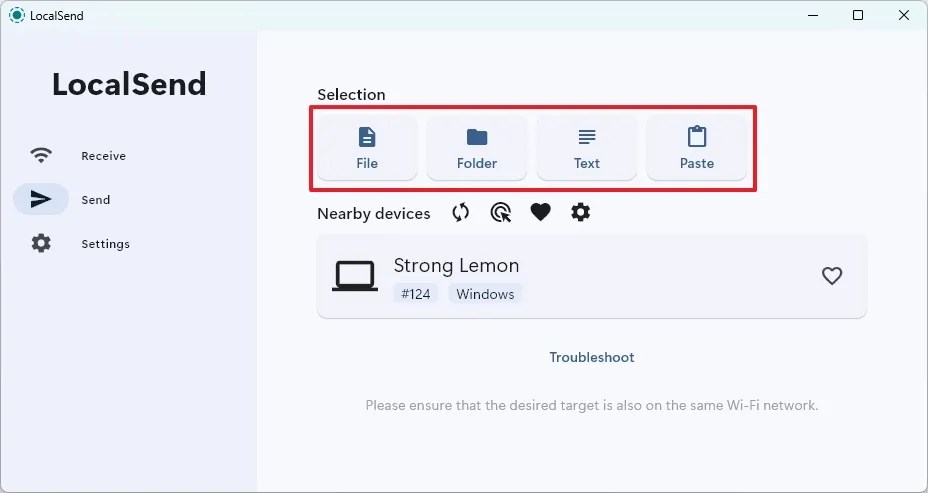This screenshot has height=493, width=928.
Task: Paste clipboard content button
Action: [697, 148]
